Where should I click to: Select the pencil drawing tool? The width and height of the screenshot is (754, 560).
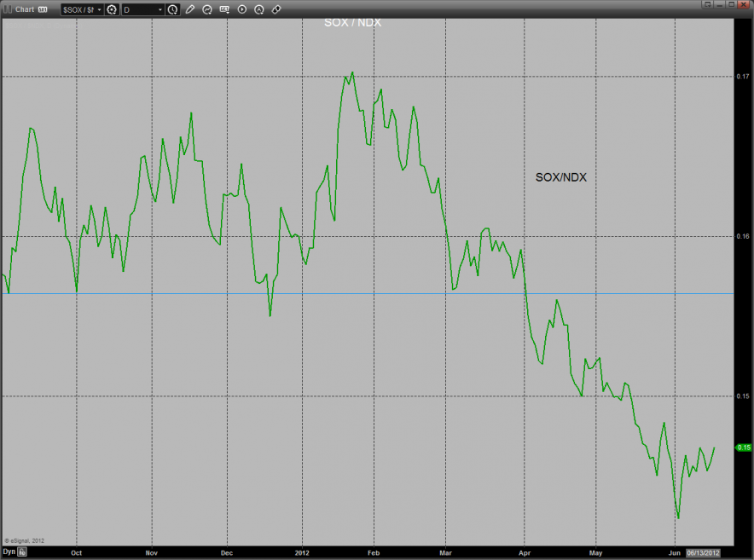tap(190, 9)
